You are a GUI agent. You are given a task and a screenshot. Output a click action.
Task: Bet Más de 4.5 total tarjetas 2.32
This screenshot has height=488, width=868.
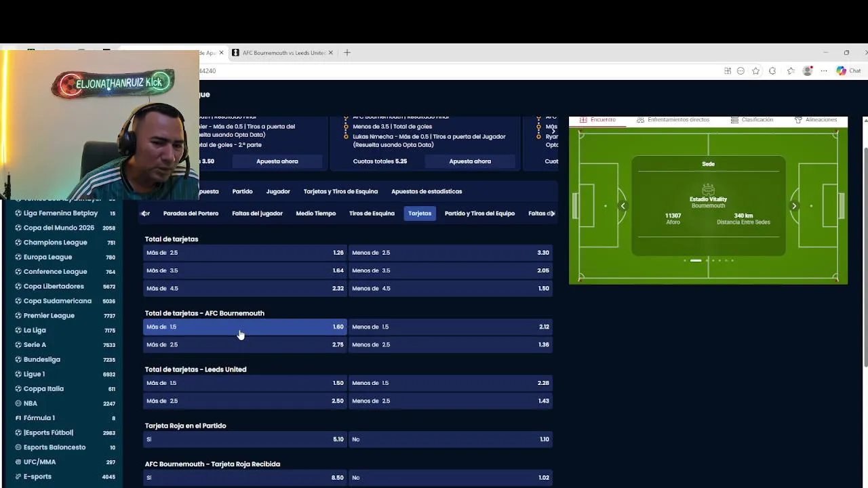point(245,289)
